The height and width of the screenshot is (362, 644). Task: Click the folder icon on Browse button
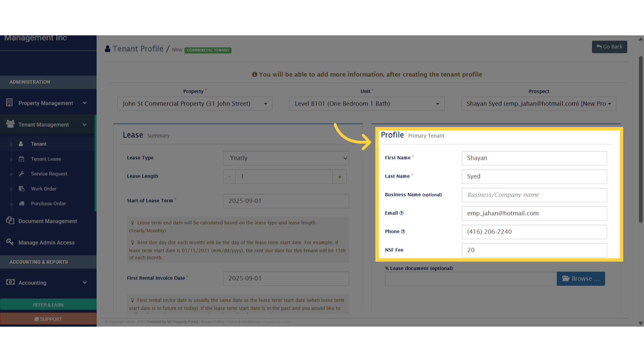pyautogui.click(x=566, y=279)
